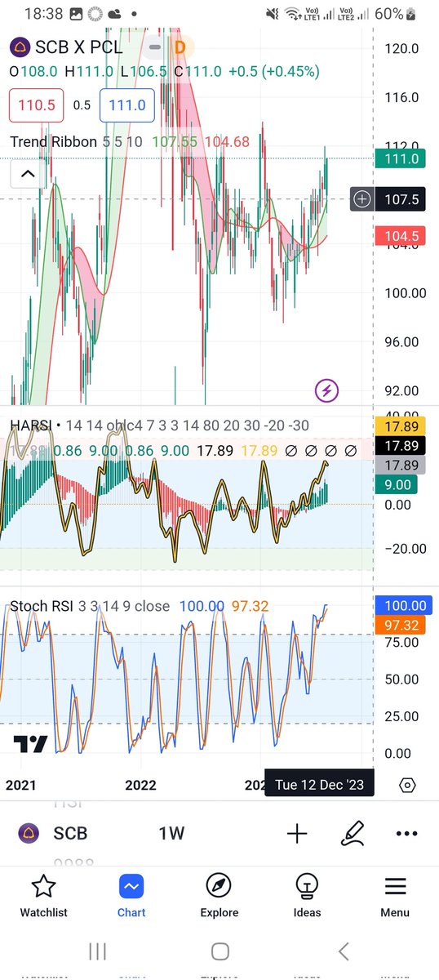Tap the red 104.5 price label
The width and height of the screenshot is (439, 980).
point(400,236)
